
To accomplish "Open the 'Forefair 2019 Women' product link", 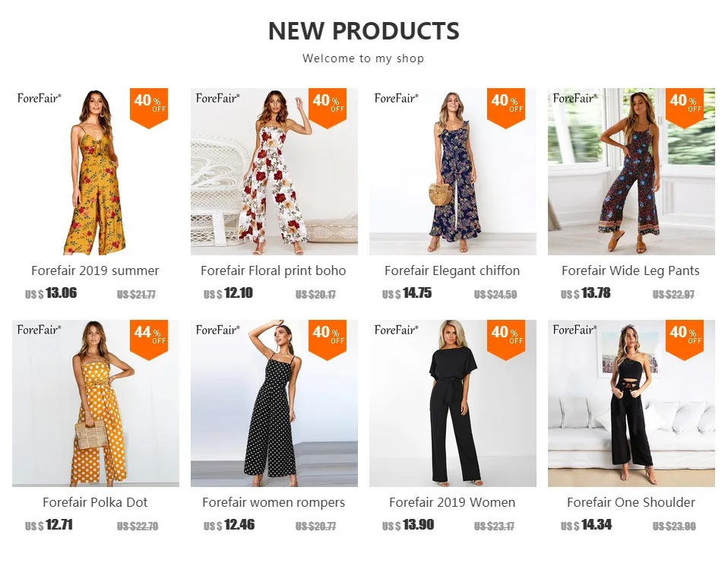I will tap(452, 502).
